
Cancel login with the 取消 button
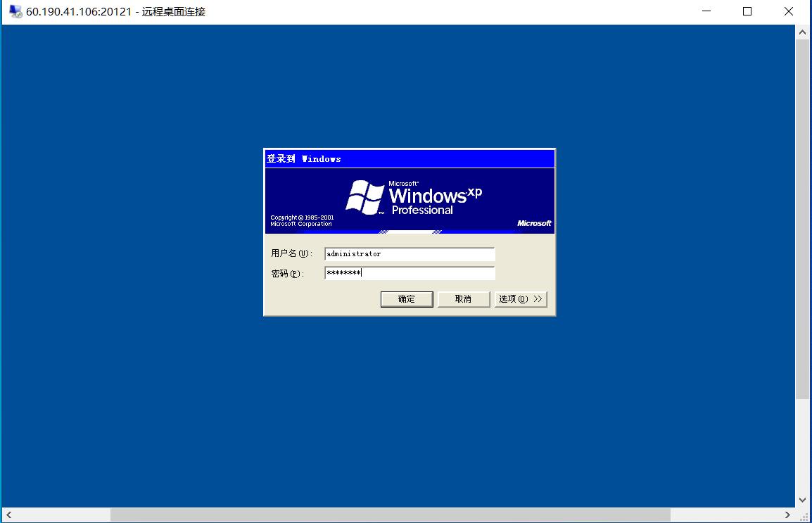point(464,298)
